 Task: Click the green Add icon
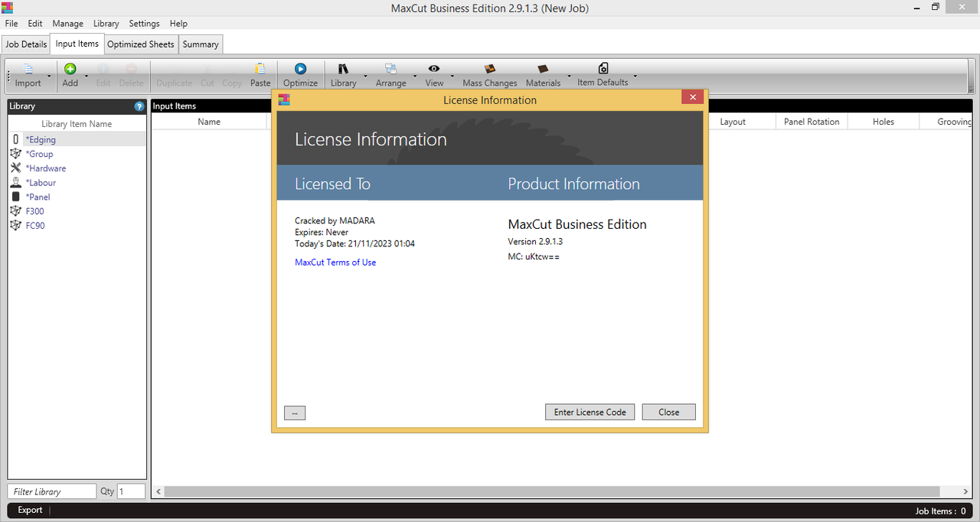point(70,69)
